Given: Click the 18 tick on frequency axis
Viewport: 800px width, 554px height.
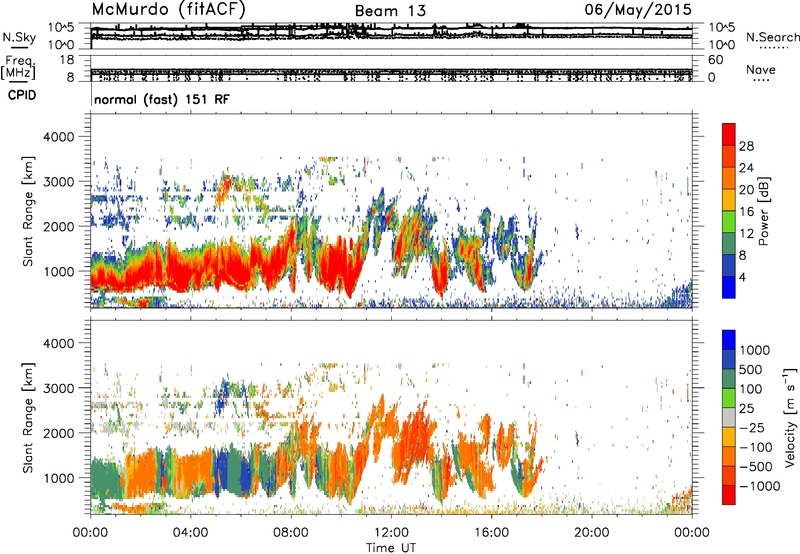Looking at the screenshot, I should click(x=67, y=60).
